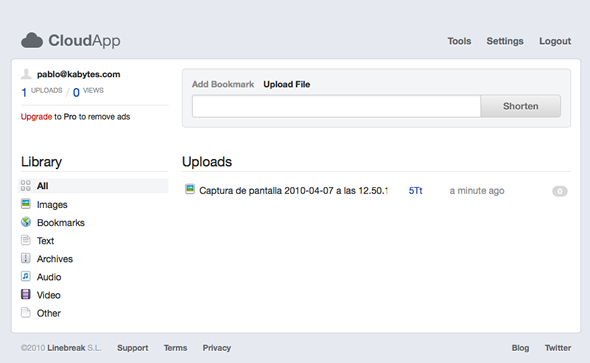Select Bookmarks in the Library list
Viewport: 590px width, 363px height.
(x=61, y=223)
